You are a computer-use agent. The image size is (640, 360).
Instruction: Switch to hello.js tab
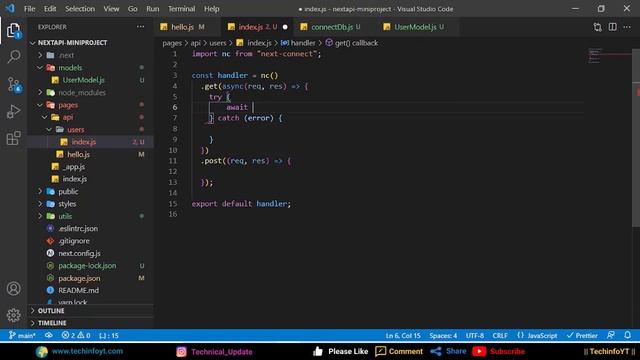pos(182,27)
